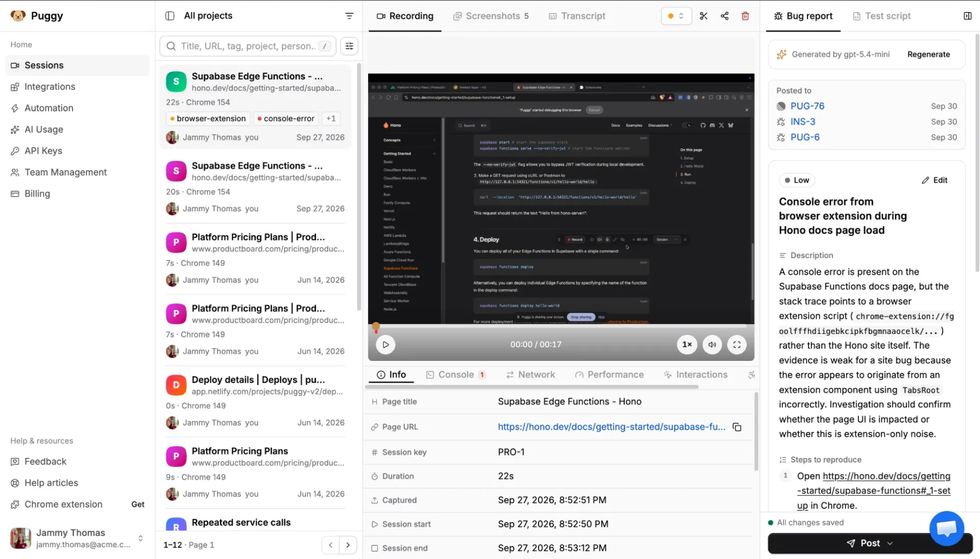Viewport: 980px width, 559px height.
Task: Collapse the sidebar panel icon beside All projects
Action: [x=170, y=16]
